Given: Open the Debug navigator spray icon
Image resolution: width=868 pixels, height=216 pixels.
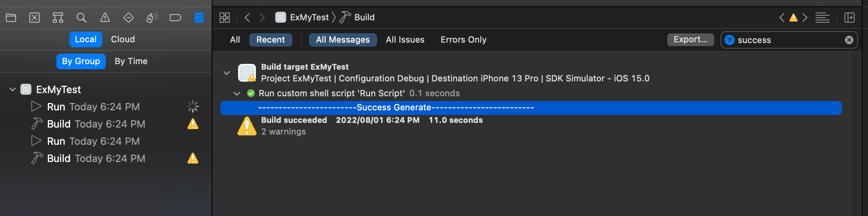Looking at the screenshot, I should 152,18.
